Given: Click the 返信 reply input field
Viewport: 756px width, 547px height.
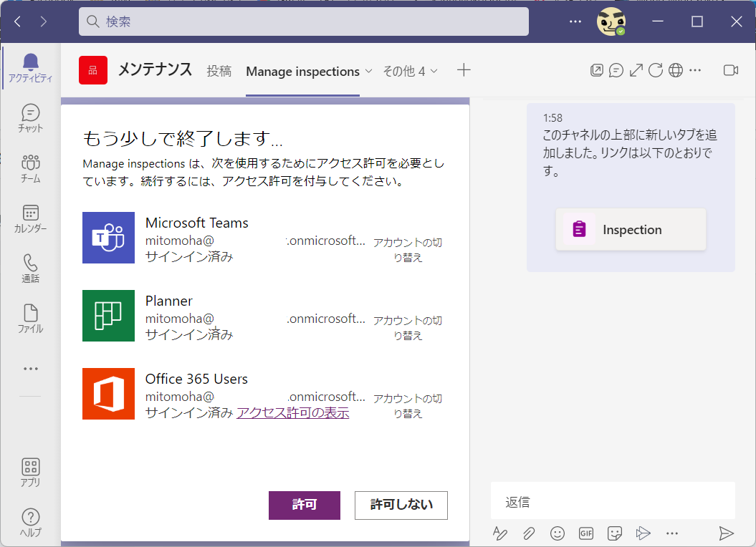Looking at the screenshot, I should click(x=613, y=501).
